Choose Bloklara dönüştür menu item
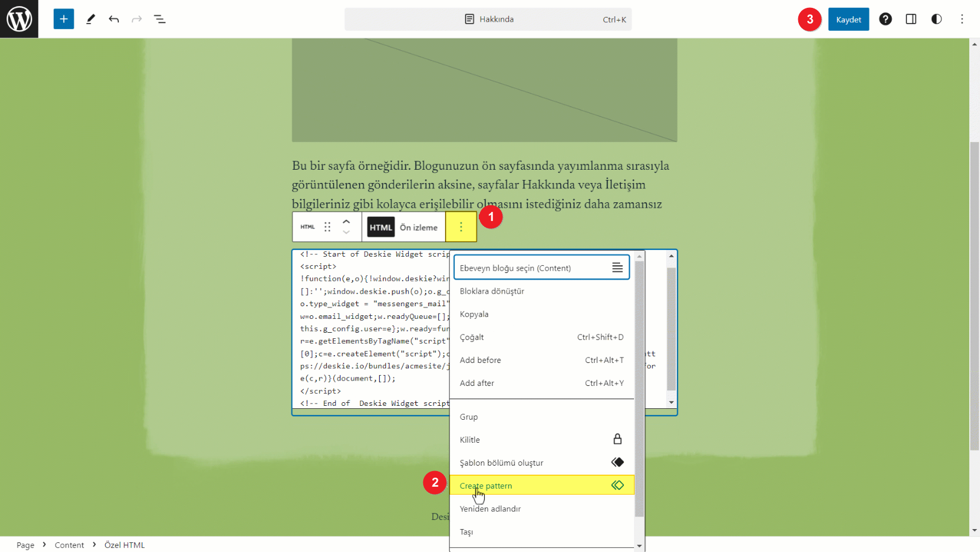The image size is (980, 552). (x=542, y=291)
